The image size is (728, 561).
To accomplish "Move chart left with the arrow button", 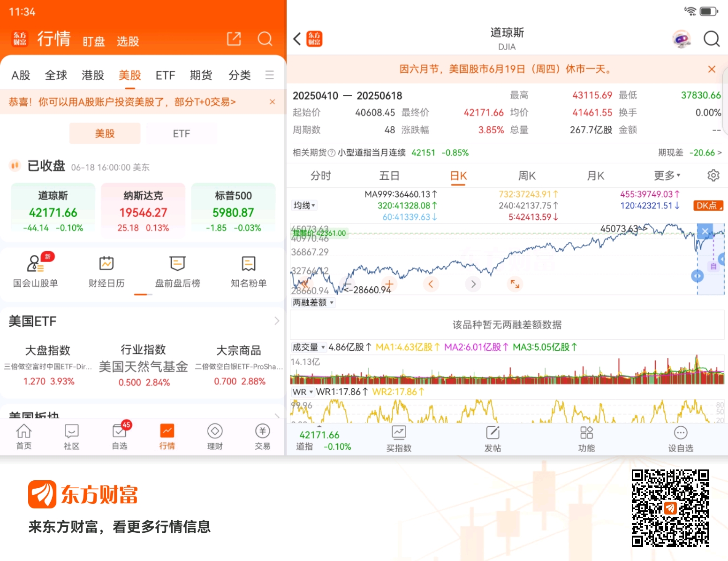I will (431, 284).
